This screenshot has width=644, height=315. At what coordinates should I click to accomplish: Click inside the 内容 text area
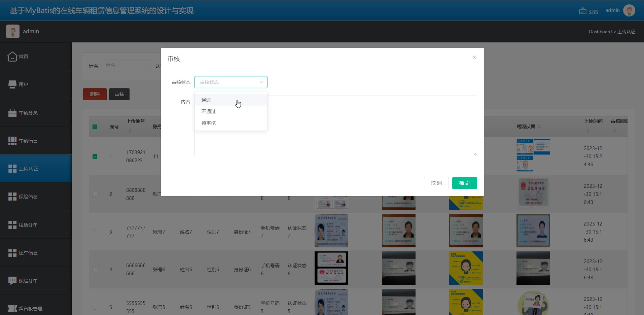coord(370,135)
